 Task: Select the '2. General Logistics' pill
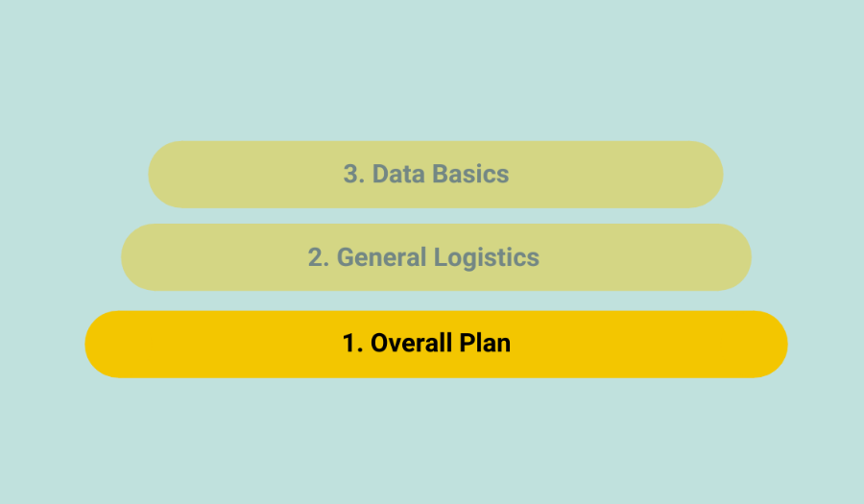tap(436, 257)
